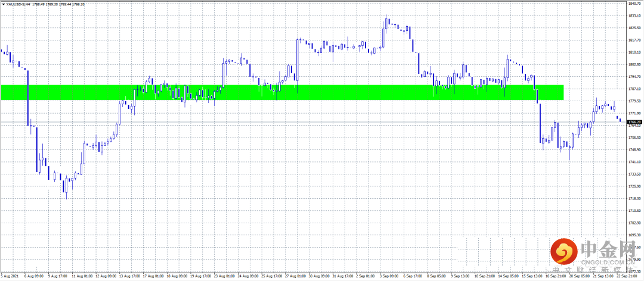Click the 1695.30 price axis label

[x=635, y=235]
